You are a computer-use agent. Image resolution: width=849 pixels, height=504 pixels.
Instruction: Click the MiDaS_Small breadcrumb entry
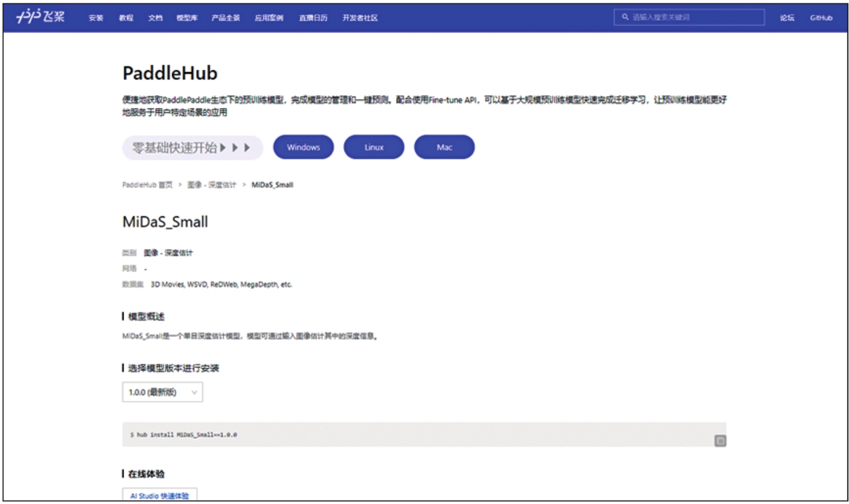pos(272,185)
